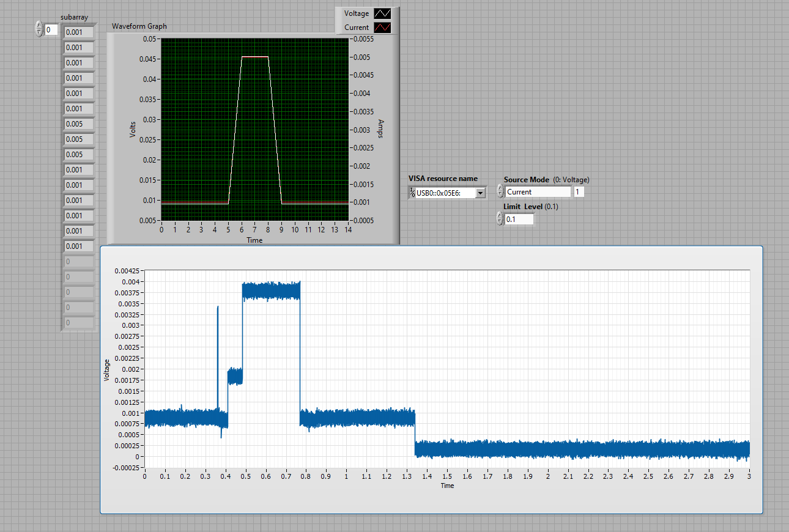Select the first subarray element 0.001
Image resolution: width=789 pixels, height=532 pixels.
pos(79,32)
